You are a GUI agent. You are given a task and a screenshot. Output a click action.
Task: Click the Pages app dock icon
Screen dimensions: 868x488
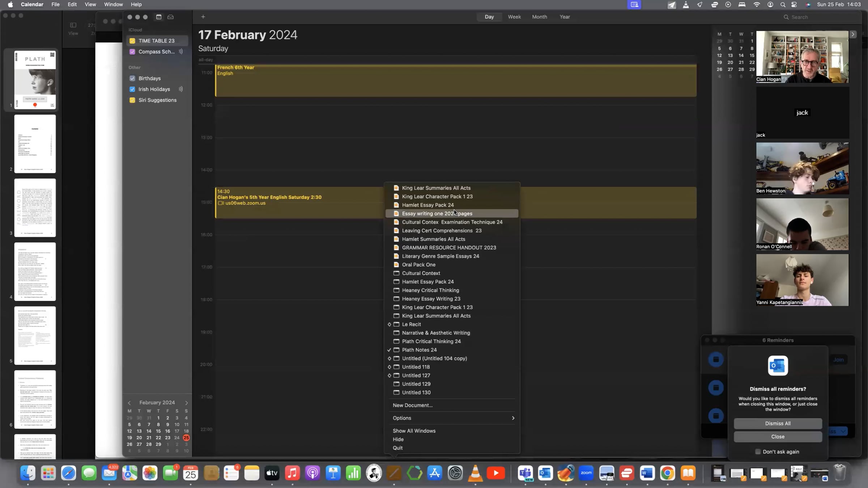click(394, 473)
